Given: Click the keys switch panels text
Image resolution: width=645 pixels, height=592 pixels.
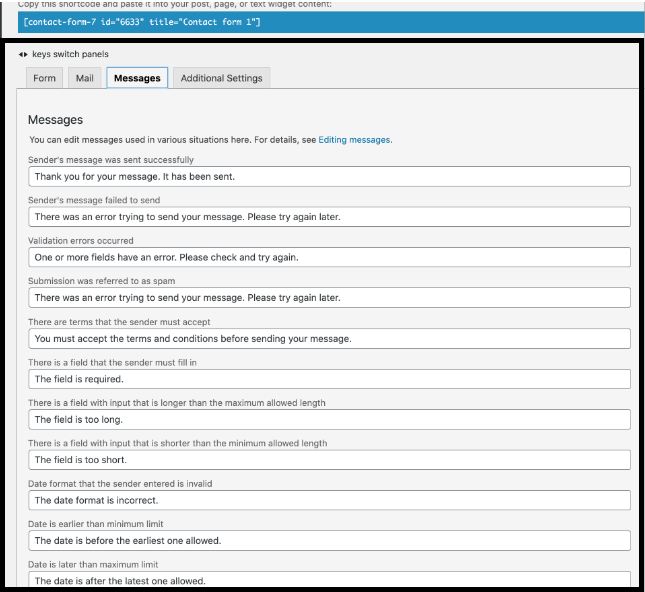Looking at the screenshot, I should (x=71, y=54).
